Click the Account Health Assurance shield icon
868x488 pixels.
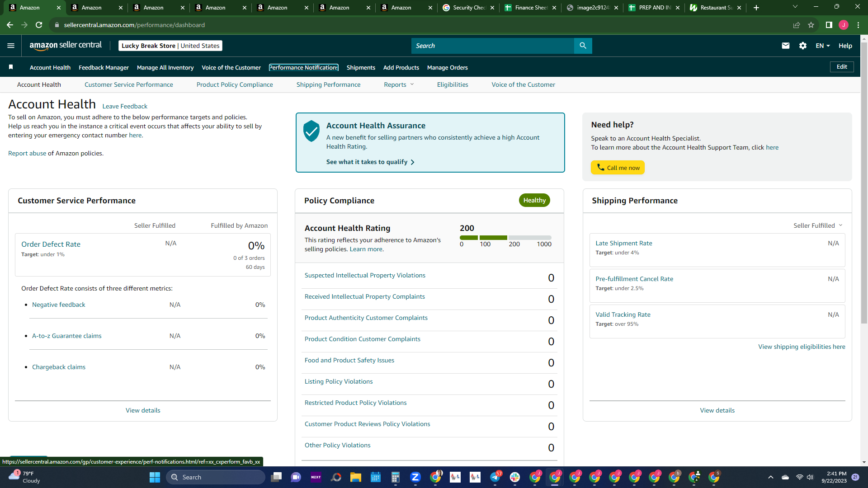coord(311,131)
